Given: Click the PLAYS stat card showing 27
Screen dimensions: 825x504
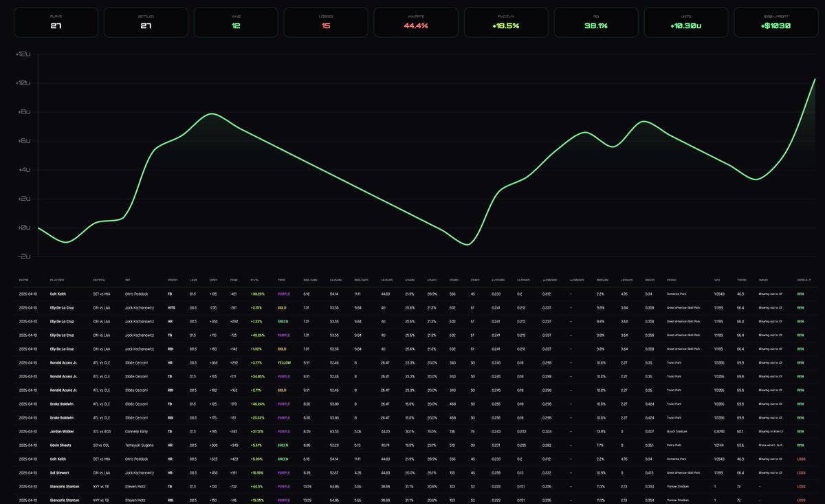Looking at the screenshot, I should tap(56, 22).
